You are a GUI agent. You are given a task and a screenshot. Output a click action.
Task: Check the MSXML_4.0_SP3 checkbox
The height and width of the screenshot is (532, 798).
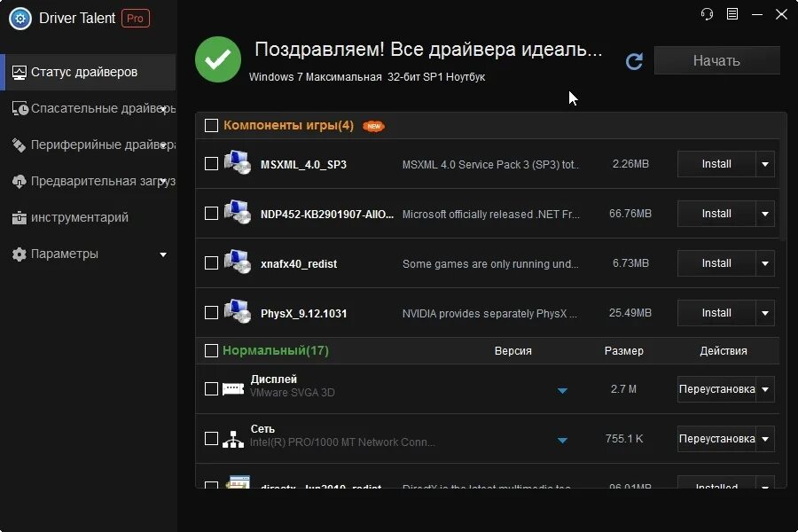(211, 164)
